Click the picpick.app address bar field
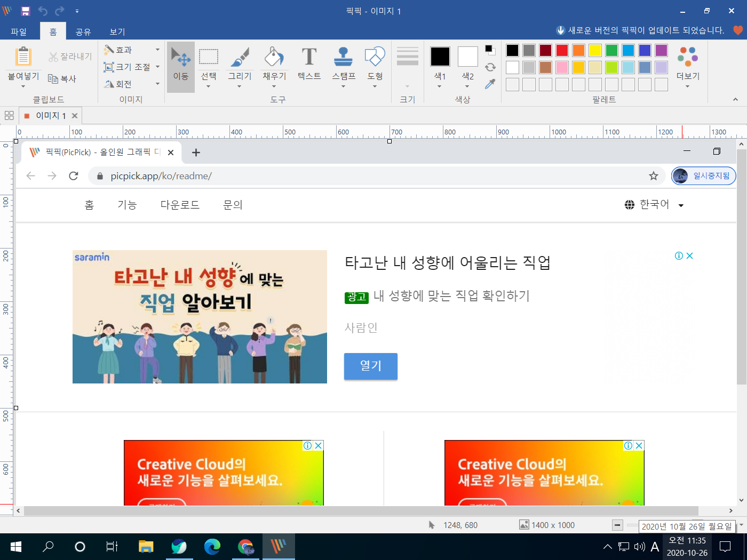Image resolution: width=747 pixels, height=560 pixels. [x=376, y=176]
